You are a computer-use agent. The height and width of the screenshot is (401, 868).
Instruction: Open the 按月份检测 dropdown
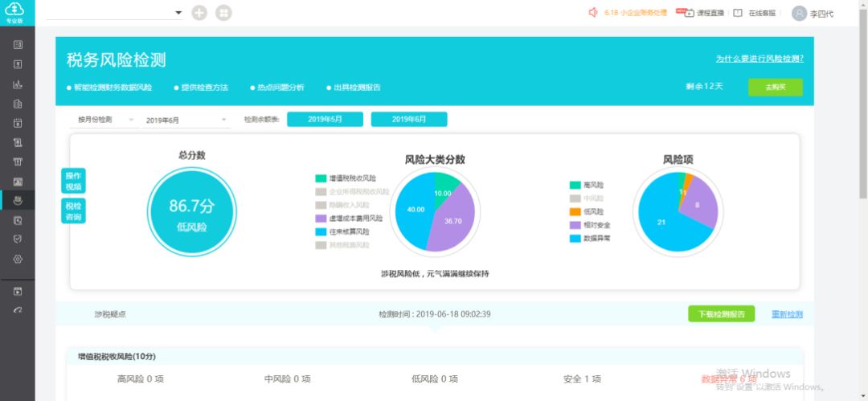104,120
